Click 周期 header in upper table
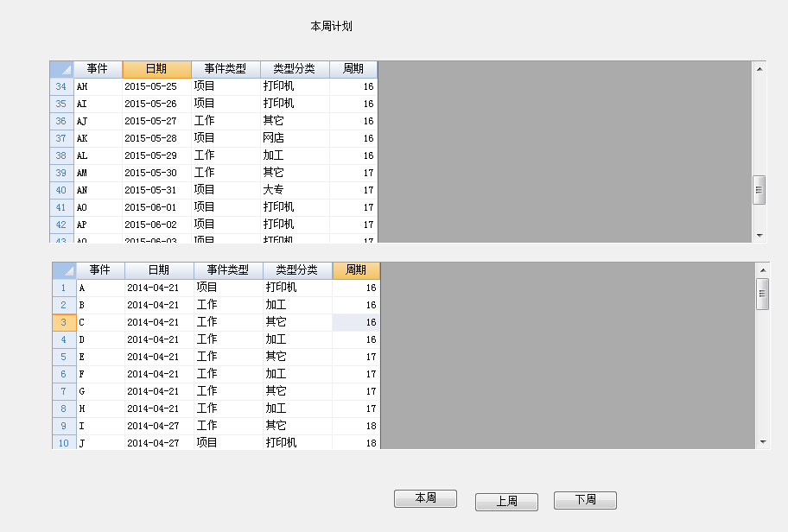788x532 pixels. pyautogui.click(x=353, y=69)
